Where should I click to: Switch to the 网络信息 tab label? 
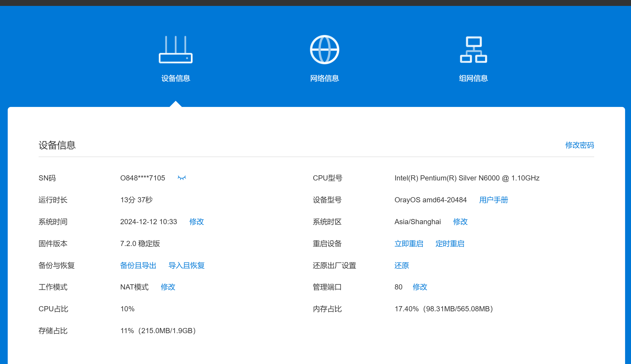pos(324,78)
